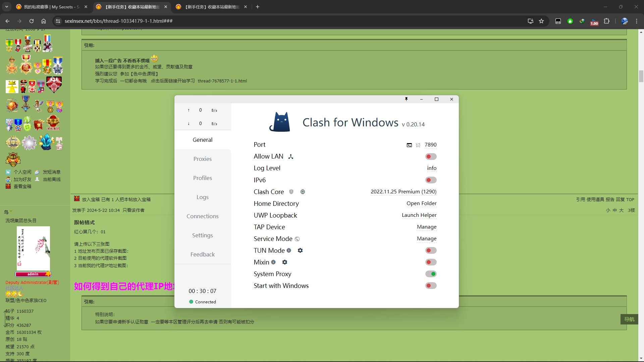Screen dimensions: 644x362
Task: Reload the browser page
Action: pos(32,21)
